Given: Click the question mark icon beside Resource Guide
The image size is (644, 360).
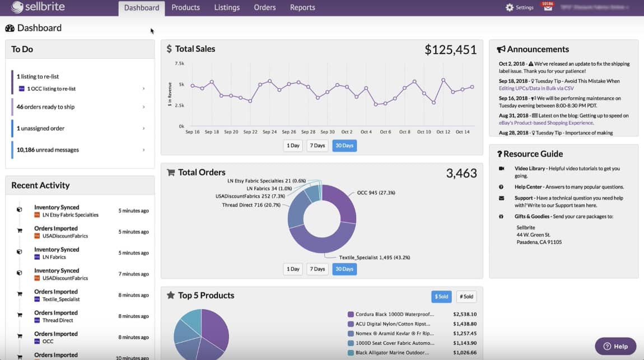Looking at the screenshot, I should click(x=500, y=154).
